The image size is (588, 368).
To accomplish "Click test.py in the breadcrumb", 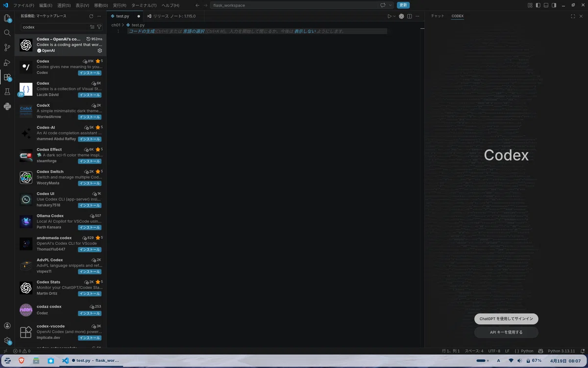I will click(138, 25).
